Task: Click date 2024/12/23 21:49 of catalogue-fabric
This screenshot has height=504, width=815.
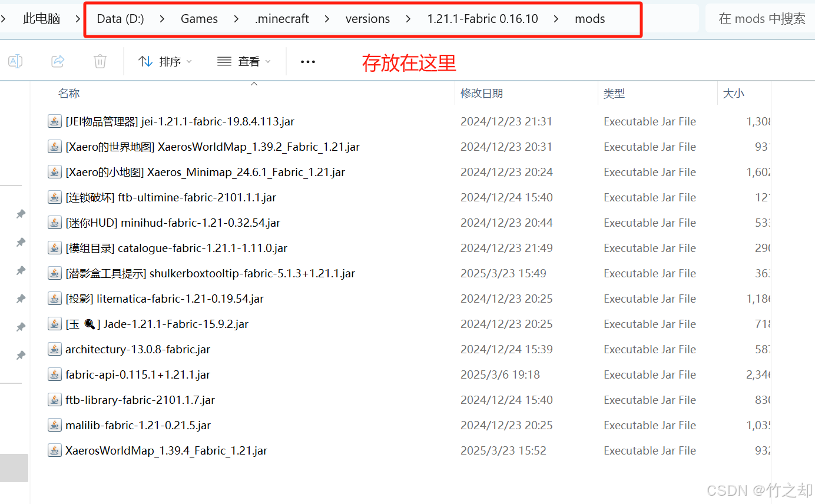Action: 506,248
